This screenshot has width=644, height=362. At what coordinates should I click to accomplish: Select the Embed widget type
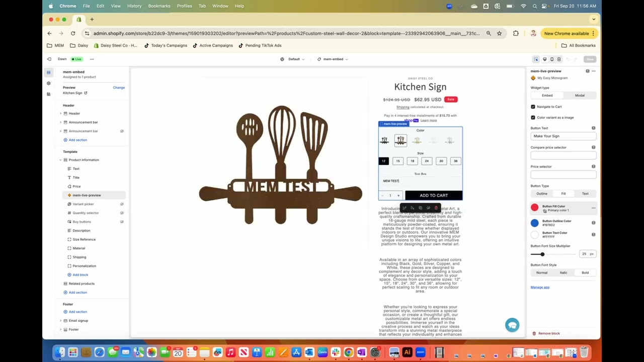coord(547,96)
